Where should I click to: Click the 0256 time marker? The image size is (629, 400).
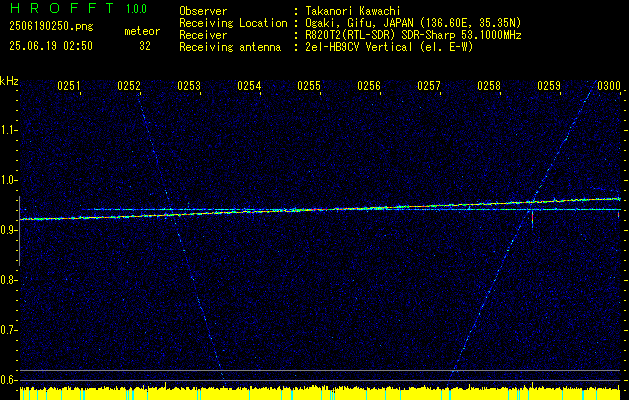pyautogui.click(x=369, y=85)
